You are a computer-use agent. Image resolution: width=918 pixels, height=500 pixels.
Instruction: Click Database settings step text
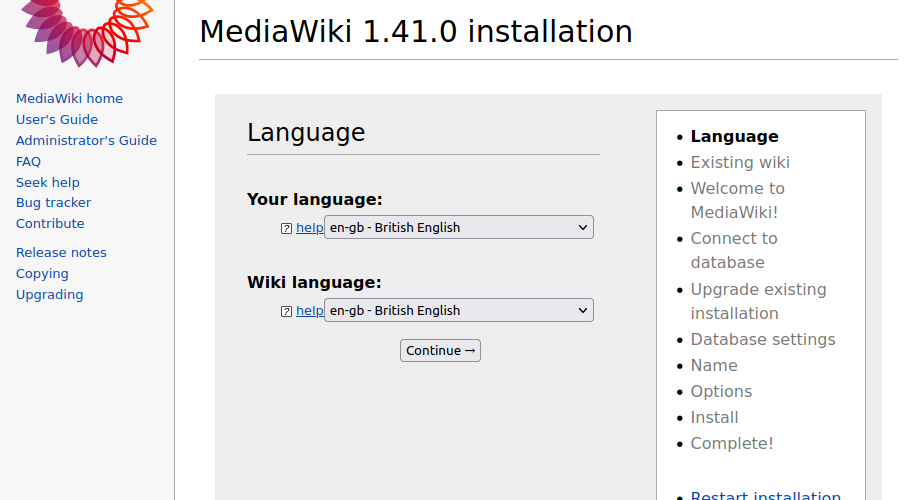[763, 340]
